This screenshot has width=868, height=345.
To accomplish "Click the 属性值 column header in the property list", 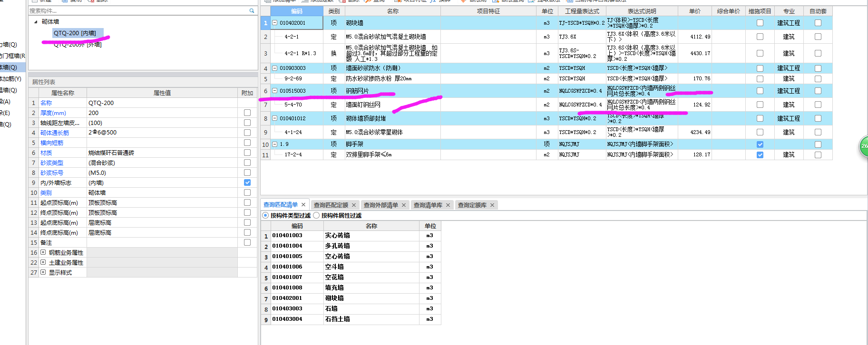I will tap(162, 93).
